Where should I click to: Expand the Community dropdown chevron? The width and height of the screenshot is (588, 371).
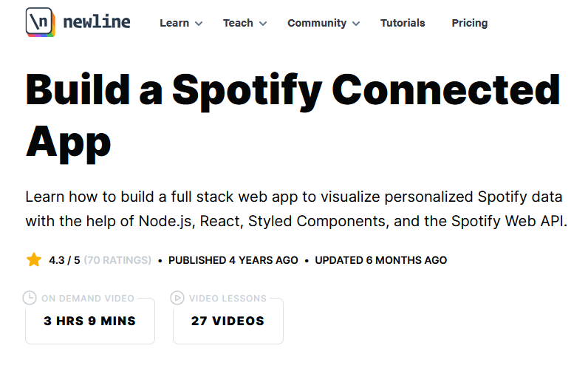point(356,24)
